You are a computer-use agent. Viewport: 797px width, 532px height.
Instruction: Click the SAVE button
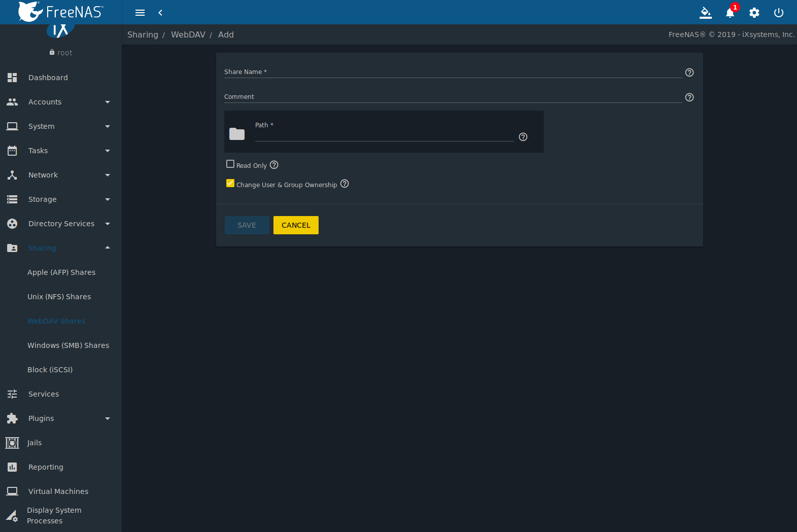point(247,225)
